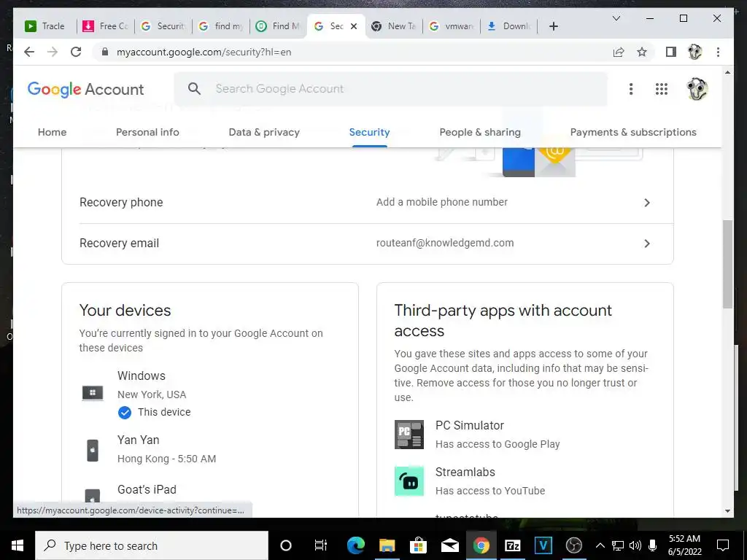Open Task View on the taskbar
747x560 pixels.
(321, 545)
